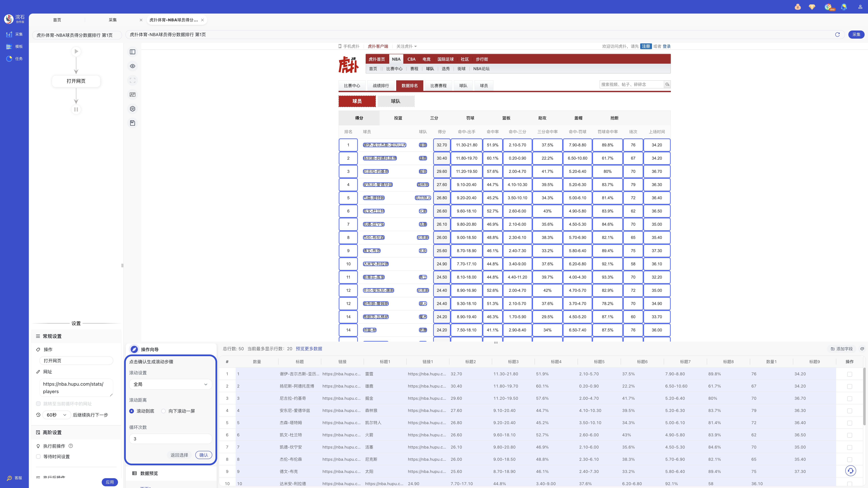The width and height of the screenshot is (868, 488).
Task: Click the 确认 button in the wizard
Action: pos(203,455)
